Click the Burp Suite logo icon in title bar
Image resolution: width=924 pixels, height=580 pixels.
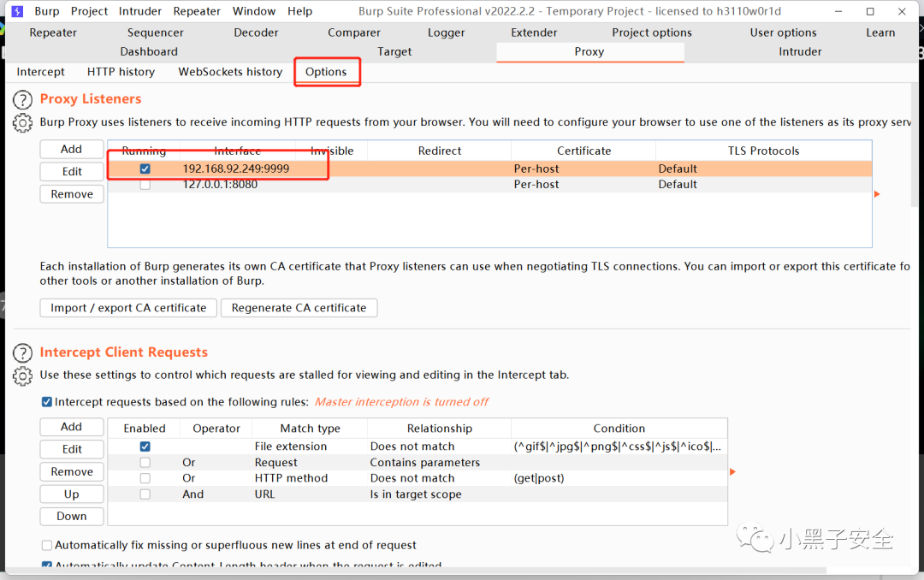[17, 11]
